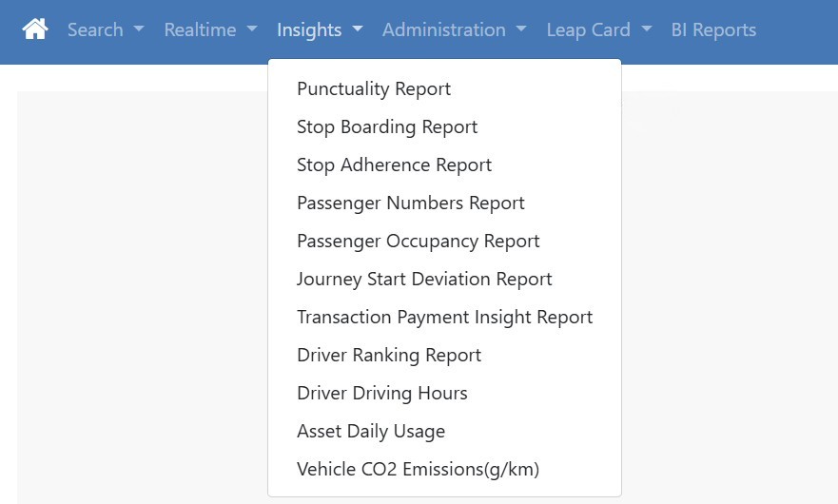The image size is (838, 504).
Task: Click the caret arrow beside Insights
Action: click(x=358, y=29)
